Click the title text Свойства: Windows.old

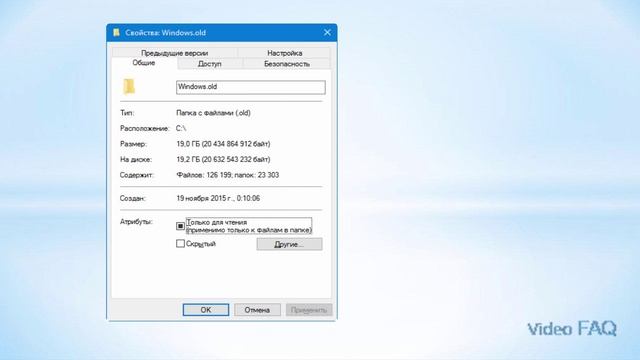pyautogui.click(x=165, y=33)
